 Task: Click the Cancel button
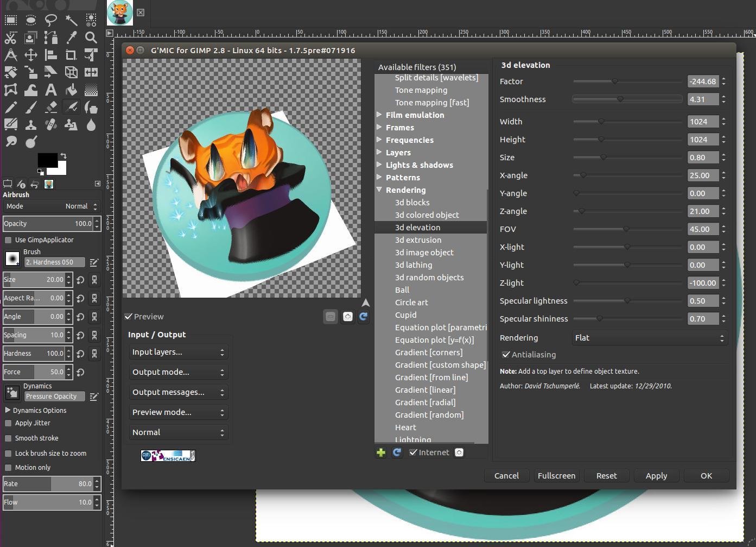click(506, 476)
